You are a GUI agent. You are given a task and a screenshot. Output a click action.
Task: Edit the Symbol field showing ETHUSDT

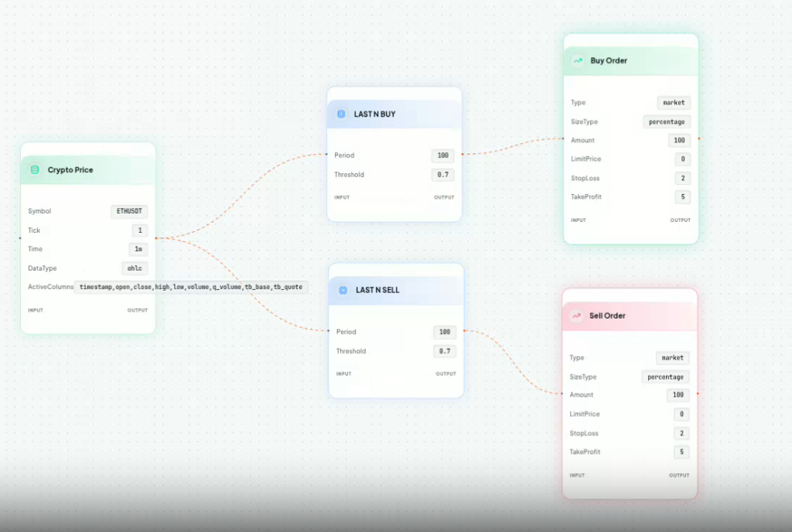point(129,211)
